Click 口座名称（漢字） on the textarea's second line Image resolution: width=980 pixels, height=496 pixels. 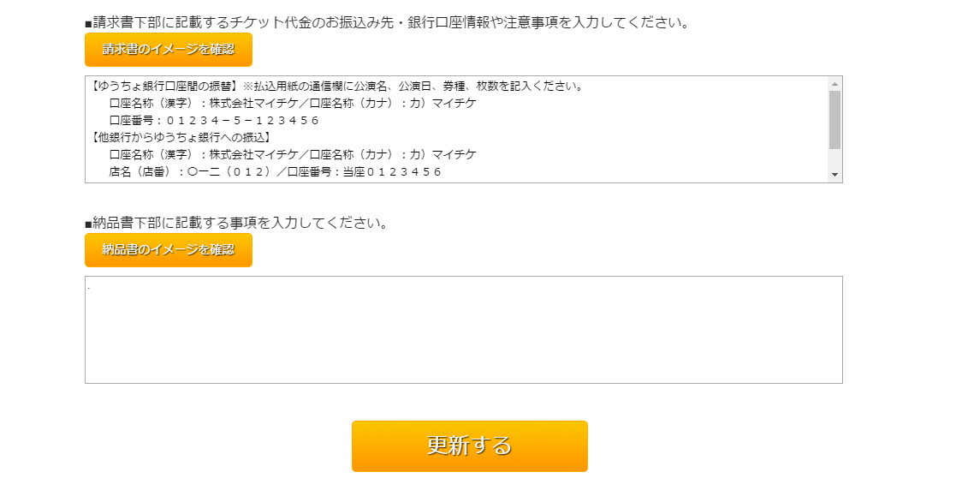(149, 104)
